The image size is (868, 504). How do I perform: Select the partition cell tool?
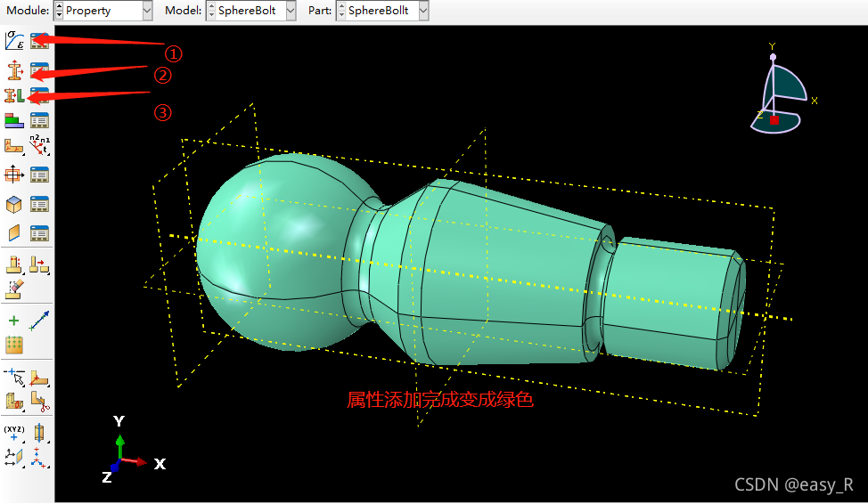14,402
